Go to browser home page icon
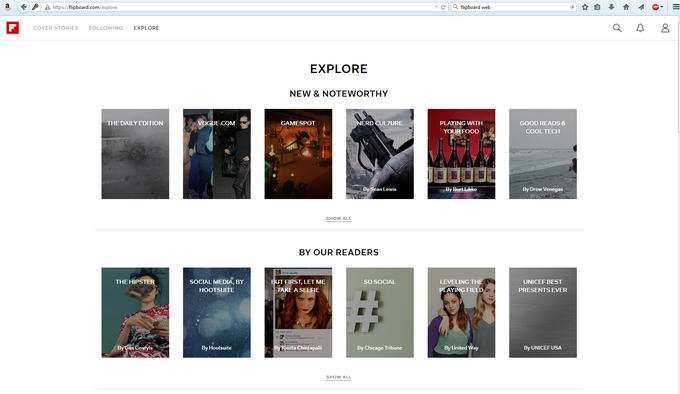Image resolution: width=680 pixels, height=394 pixels. click(626, 7)
